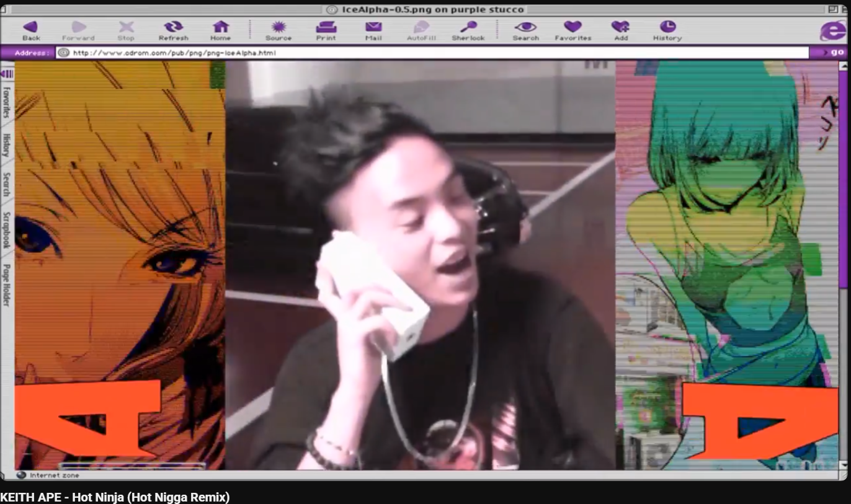Viewport: 851px width, 504px height.
Task: Open the Scrapbook sidebar tab
Action: [x=7, y=229]
